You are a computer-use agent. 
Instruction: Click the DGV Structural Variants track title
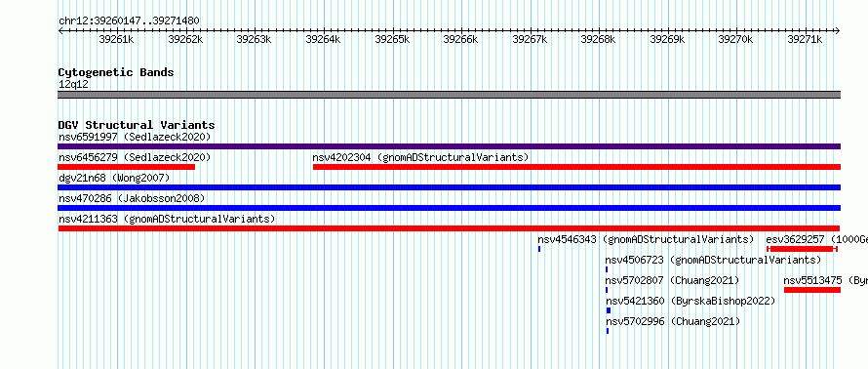[x=137, y=125]
